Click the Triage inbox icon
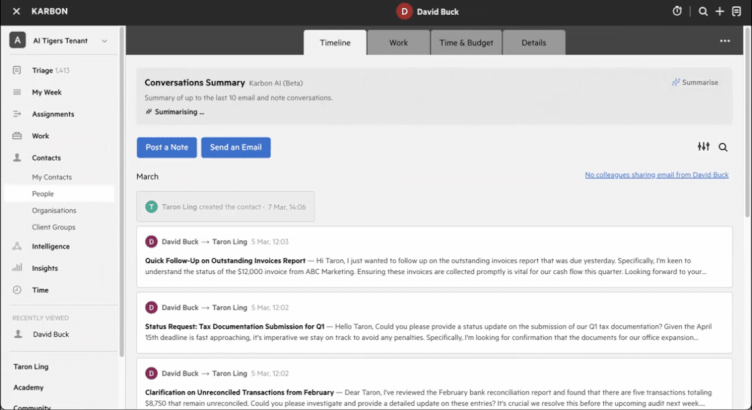752x410 pixels. pos(17,70)
